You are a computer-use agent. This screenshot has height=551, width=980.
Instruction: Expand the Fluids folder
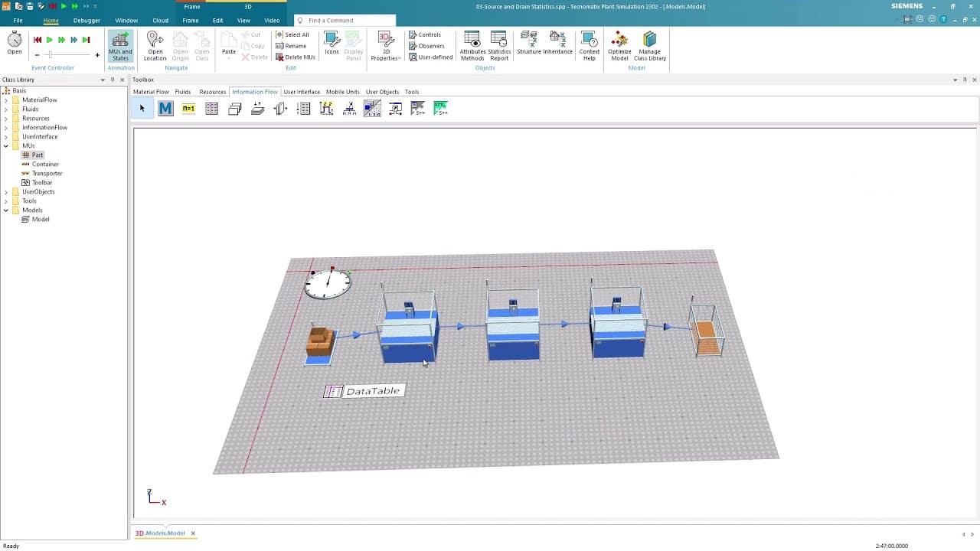coord(6,109)
